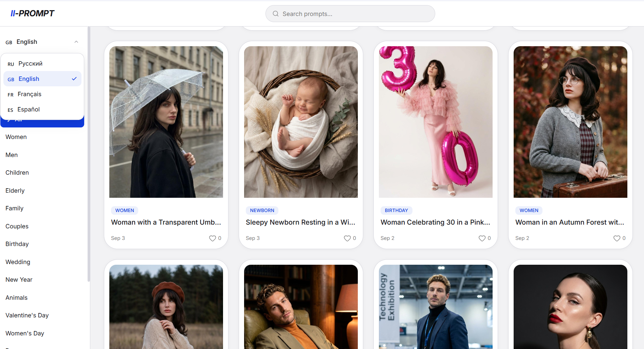Image resolution: width=644 pixels, height=349 pixels.
Task: Click the sidebar vertical scrollbar
Action: pos(89,155)
